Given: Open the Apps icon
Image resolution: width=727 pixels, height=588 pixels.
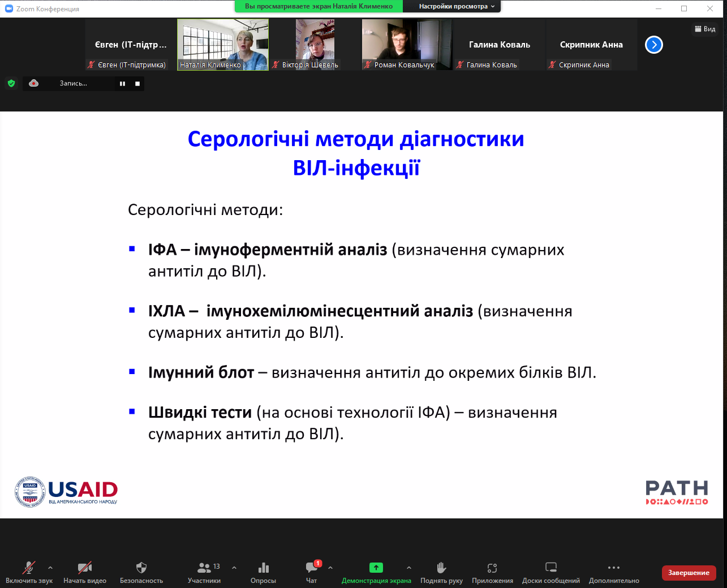Looking at the screenshot, I should (492, 568).
